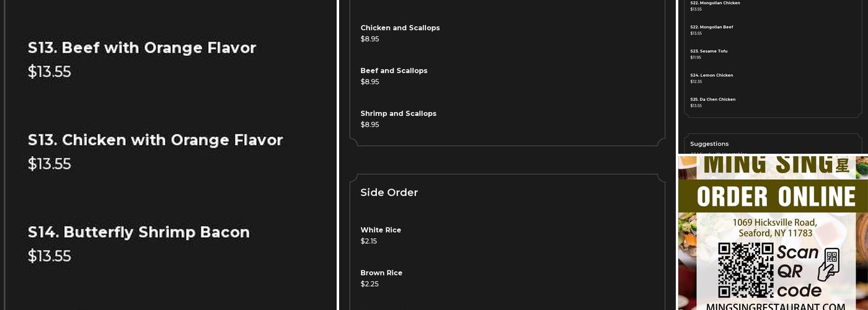Screen dimensions: 868x310
Task: Pick S23. Sesame Tofu
Action: (x=709, y=51)
